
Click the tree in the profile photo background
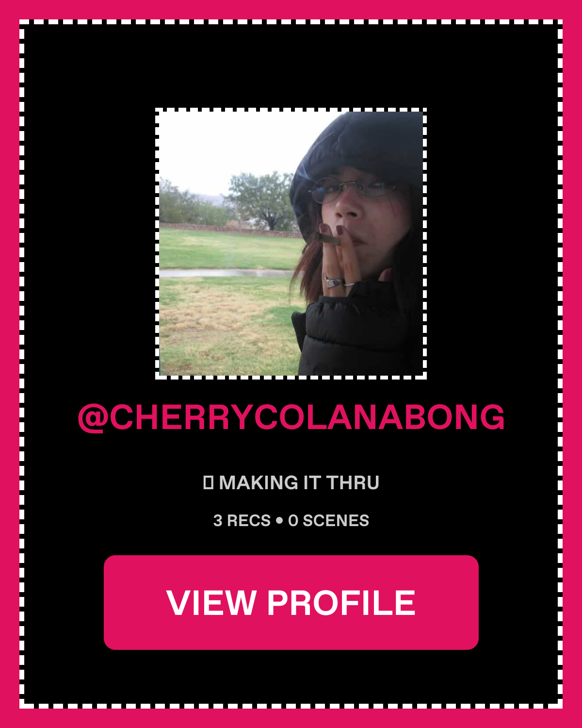(x=262, y=200)
